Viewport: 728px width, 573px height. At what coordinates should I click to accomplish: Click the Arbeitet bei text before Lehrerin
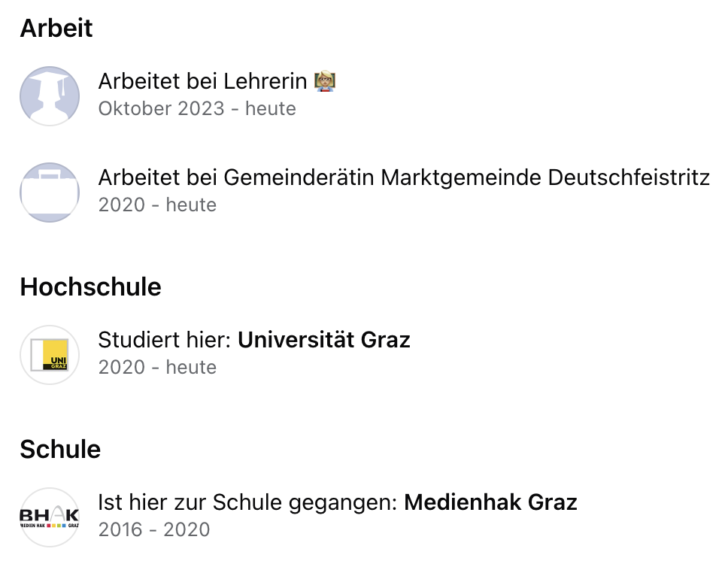(x=158, y=81)
